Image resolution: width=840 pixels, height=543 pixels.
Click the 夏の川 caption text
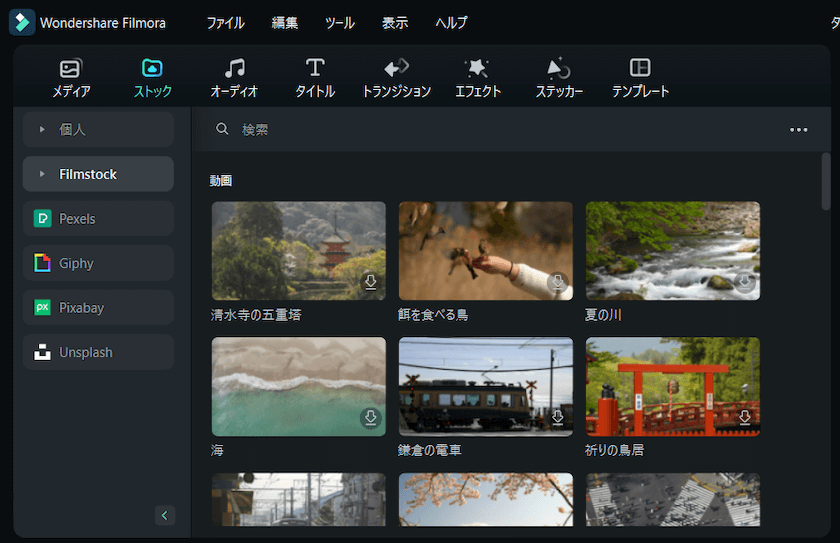pos(603,315)
